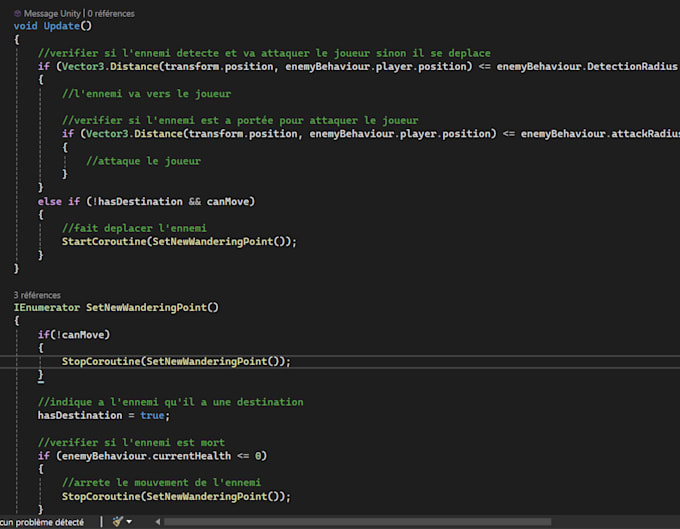
Task: Click the 'true' keyword value
Action: pyautogui.click(x=152, y=415)
